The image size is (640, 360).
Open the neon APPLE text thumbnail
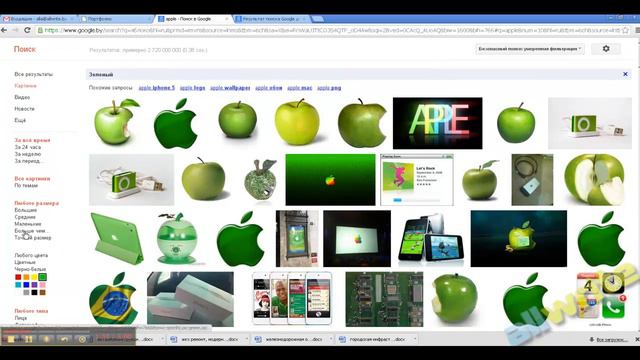coord(438,123)
